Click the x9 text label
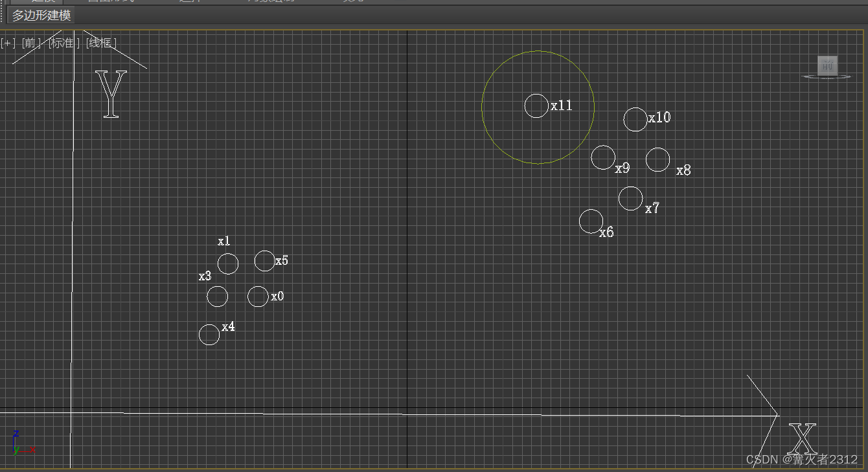Image resolution: width=868 pixels, height=472 pixels. 622,168
